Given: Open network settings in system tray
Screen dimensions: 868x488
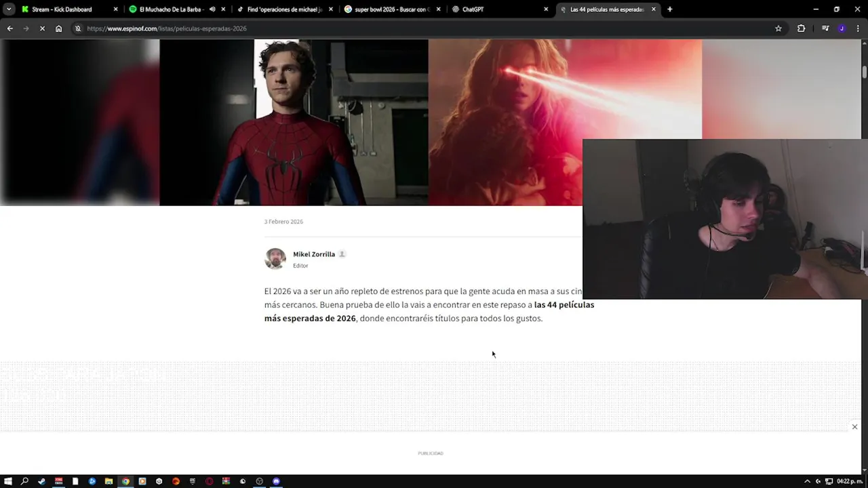Looking at the screenshot, I should (x=829, y=481).
